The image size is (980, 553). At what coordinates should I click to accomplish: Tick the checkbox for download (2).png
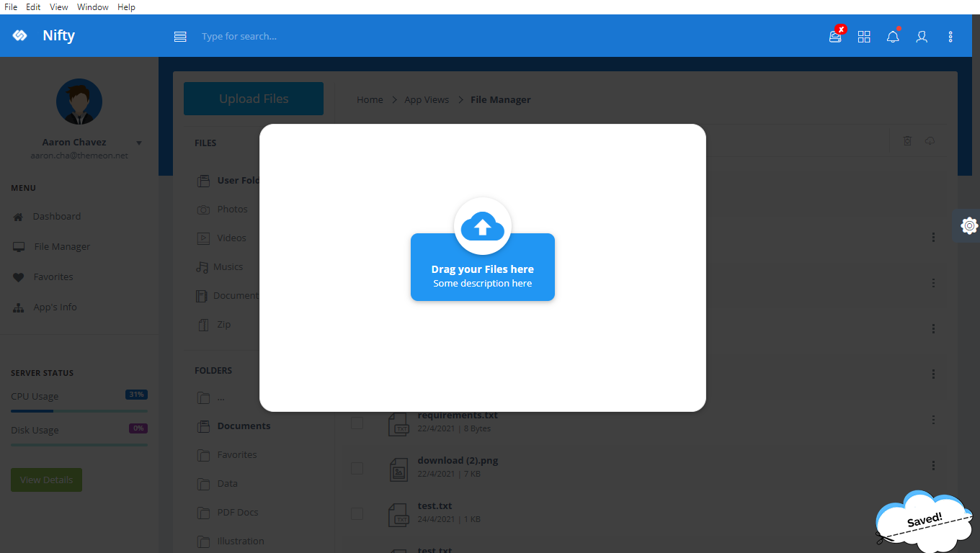(357, 468)
